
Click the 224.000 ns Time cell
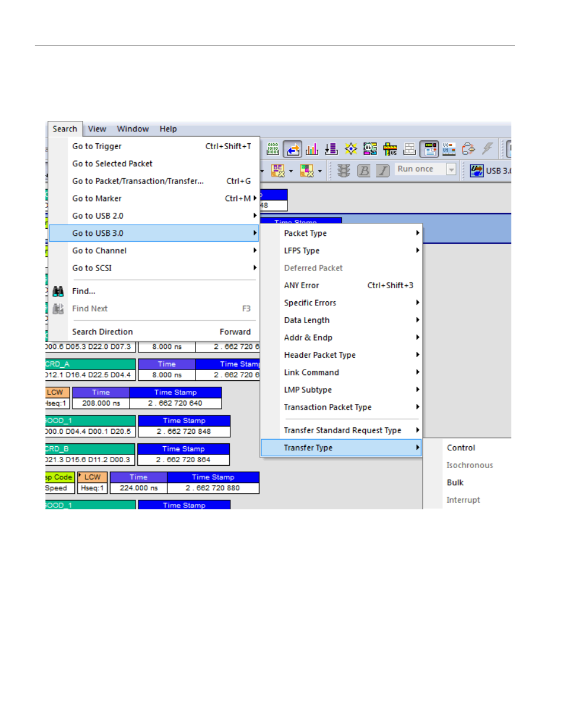pyautogui.click(x=138, y=488)
